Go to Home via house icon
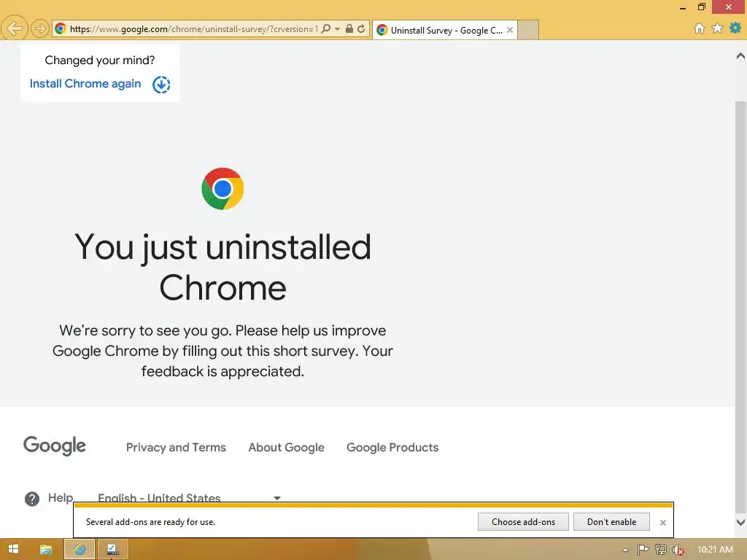The width and height of the screenshot is (747, 560). point(700,28)
